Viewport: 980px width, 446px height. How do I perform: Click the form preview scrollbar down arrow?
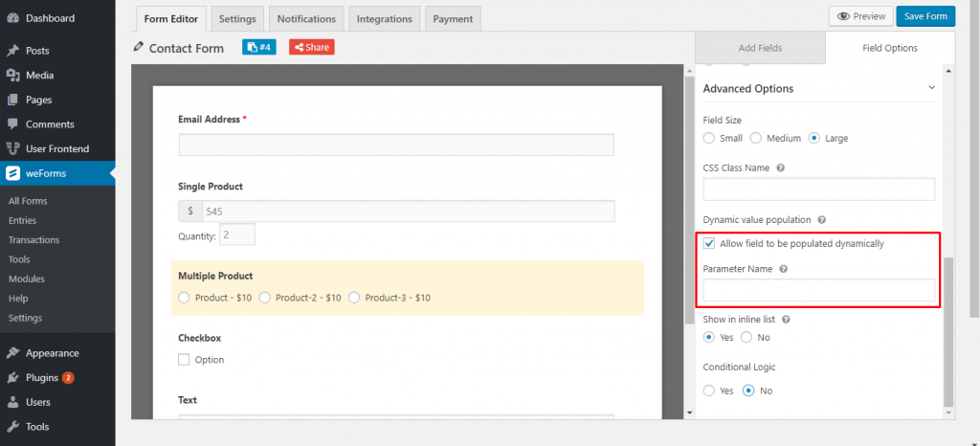[x=689, y=413]
